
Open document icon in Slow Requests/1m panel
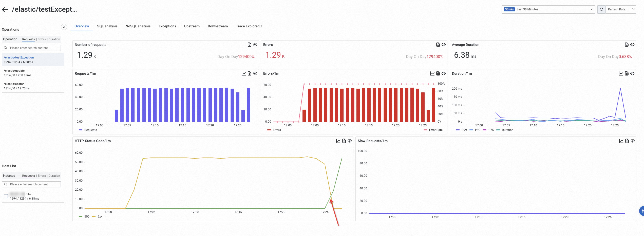[x=627, y=141]
